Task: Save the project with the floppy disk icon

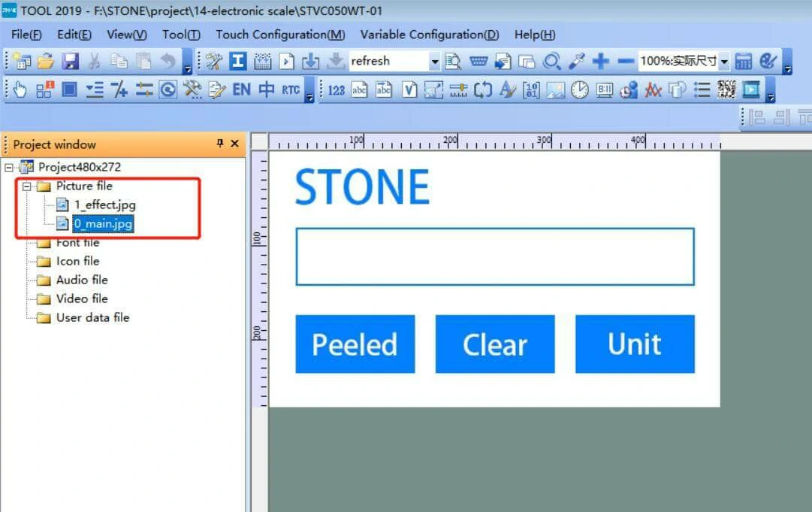Action: [x=71, y=61]
